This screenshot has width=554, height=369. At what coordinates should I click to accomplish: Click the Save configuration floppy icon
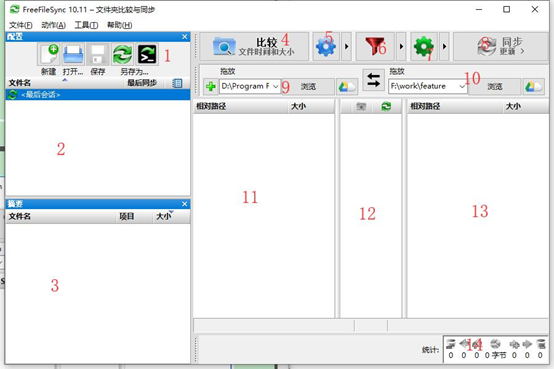click(x=98, y=54)
